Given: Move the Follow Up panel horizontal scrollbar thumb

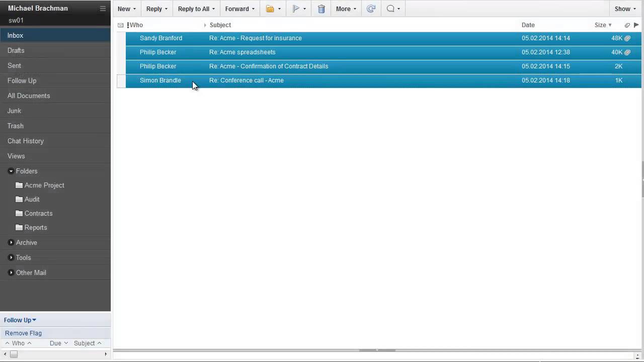Looking at the screenshot, I should [x=14, y=354].
